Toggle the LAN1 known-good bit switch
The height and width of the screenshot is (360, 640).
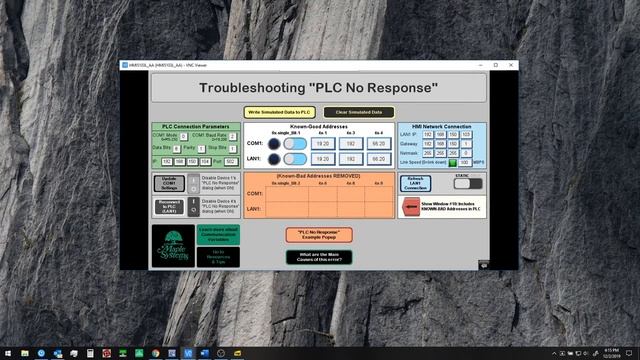point(295,159)
